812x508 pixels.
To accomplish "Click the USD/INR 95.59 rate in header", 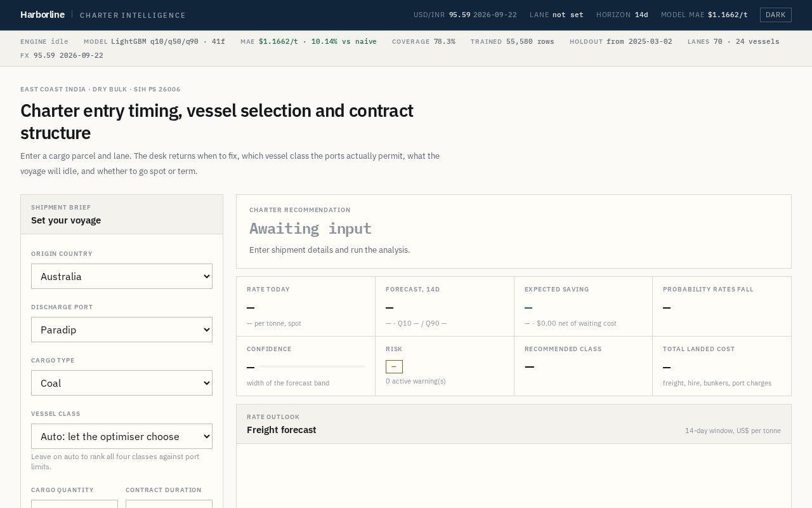I will point(465,15).
